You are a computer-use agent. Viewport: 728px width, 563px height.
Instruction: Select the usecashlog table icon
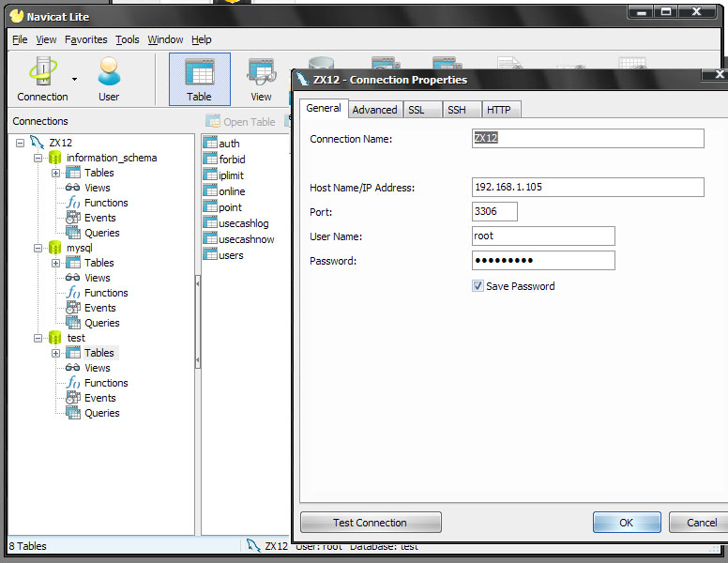[x=210, y=222]
